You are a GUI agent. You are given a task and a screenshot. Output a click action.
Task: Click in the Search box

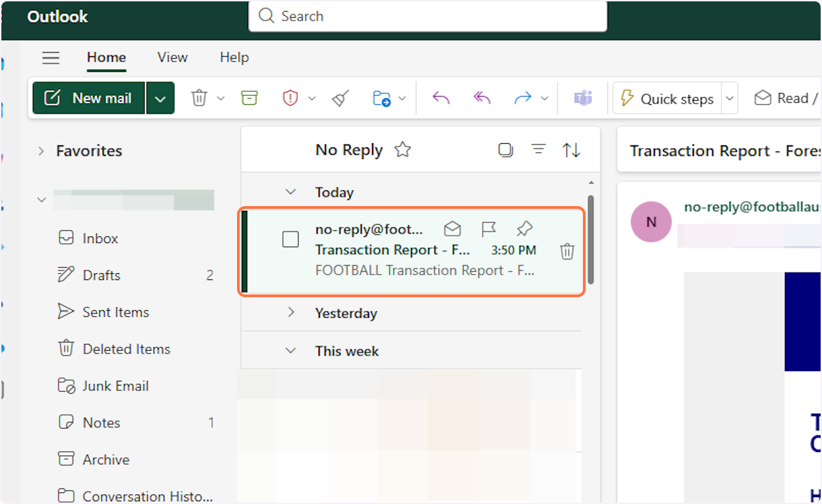pyautogui.click(x=428, y=16)
